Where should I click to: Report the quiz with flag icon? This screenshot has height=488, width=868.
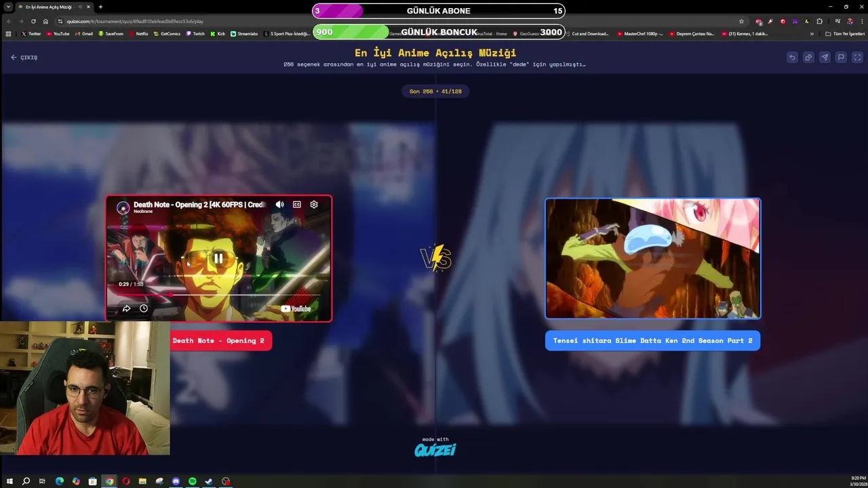click(841, 58)
